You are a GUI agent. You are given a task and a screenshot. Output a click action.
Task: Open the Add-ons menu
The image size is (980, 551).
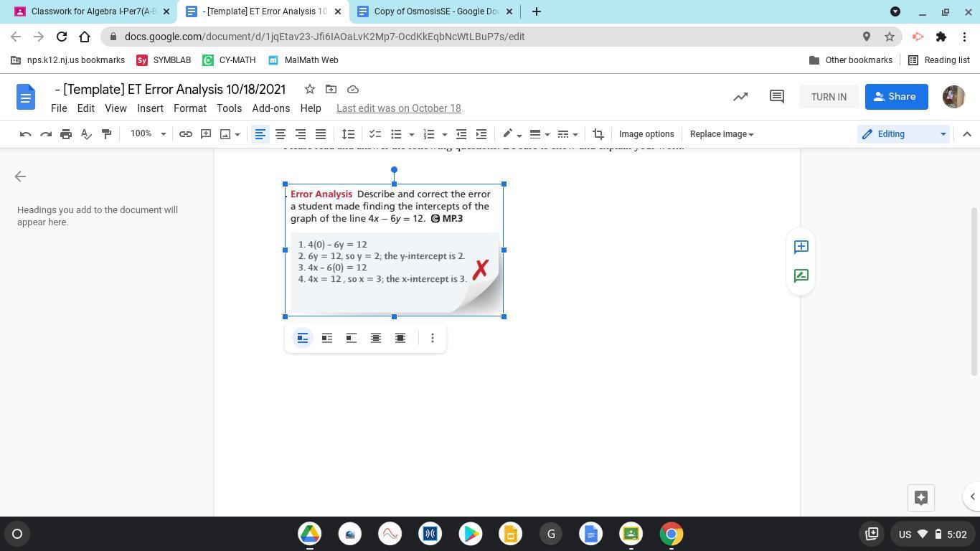click(271, 108)
